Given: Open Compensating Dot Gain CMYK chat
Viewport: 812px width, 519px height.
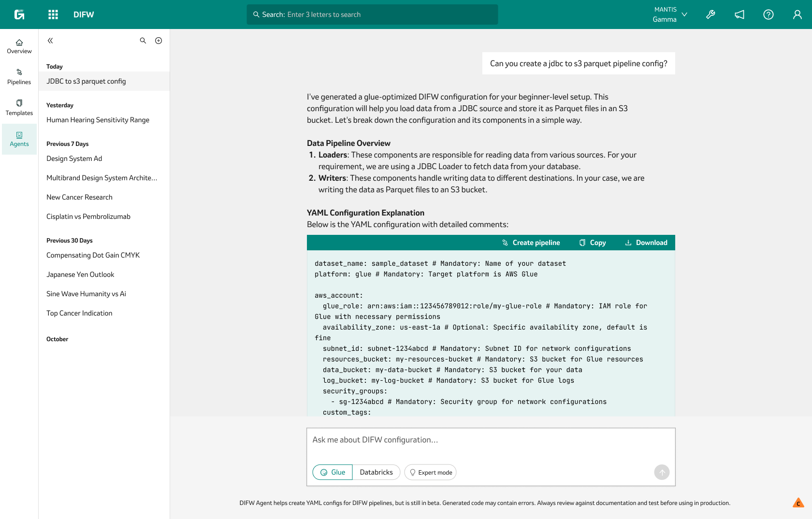Looking at the screenshot, I should (104, 255).
